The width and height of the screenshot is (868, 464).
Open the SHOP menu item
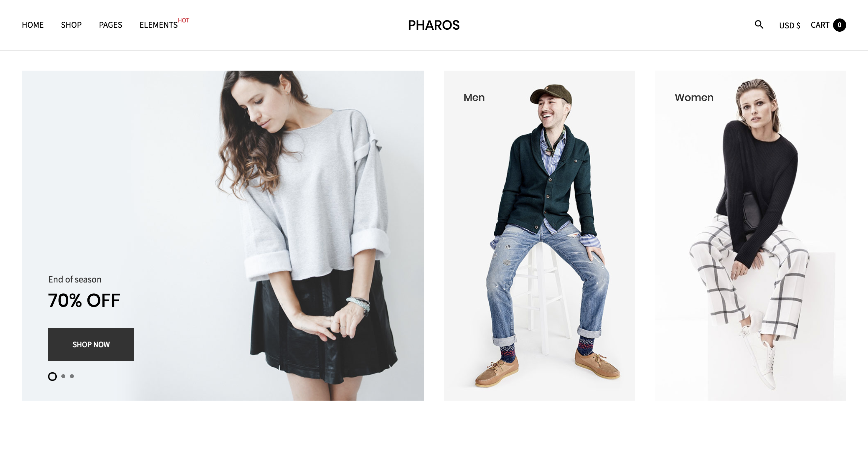[71, 24]
